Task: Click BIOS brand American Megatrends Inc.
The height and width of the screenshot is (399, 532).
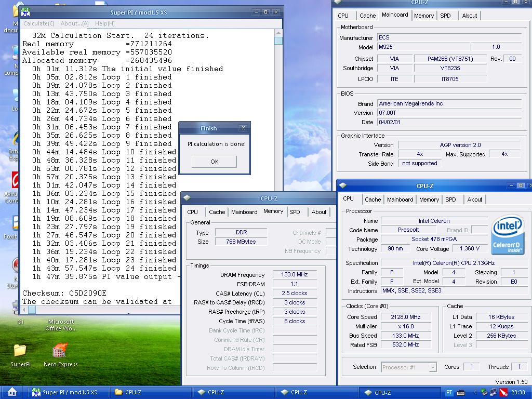Action: coord(449,103)
